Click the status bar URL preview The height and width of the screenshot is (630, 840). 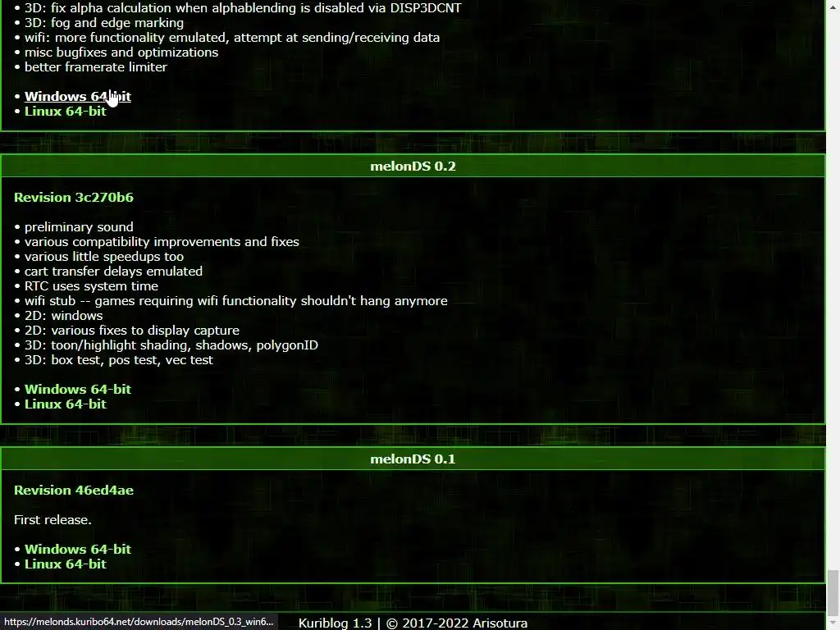click(139, 622)
